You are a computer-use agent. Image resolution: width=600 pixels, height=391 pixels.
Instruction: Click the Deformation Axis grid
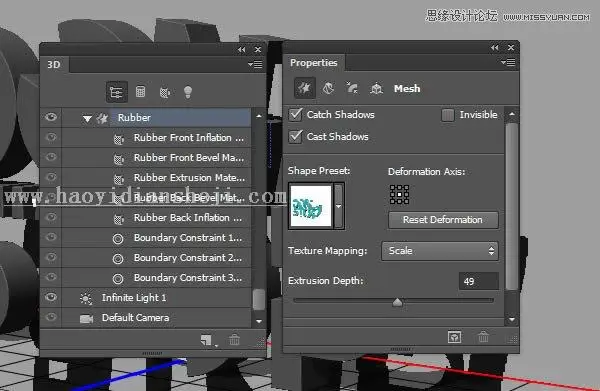click(399, 195)
